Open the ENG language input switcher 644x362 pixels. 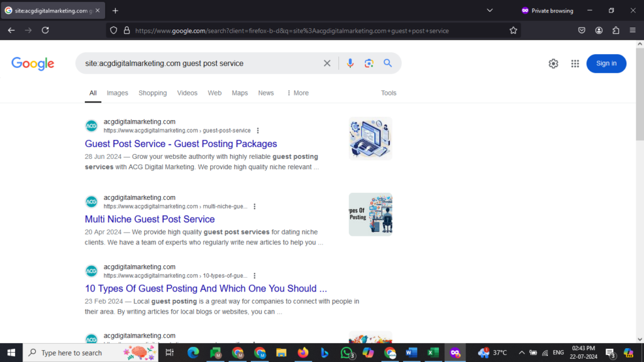tap(558, 353)
